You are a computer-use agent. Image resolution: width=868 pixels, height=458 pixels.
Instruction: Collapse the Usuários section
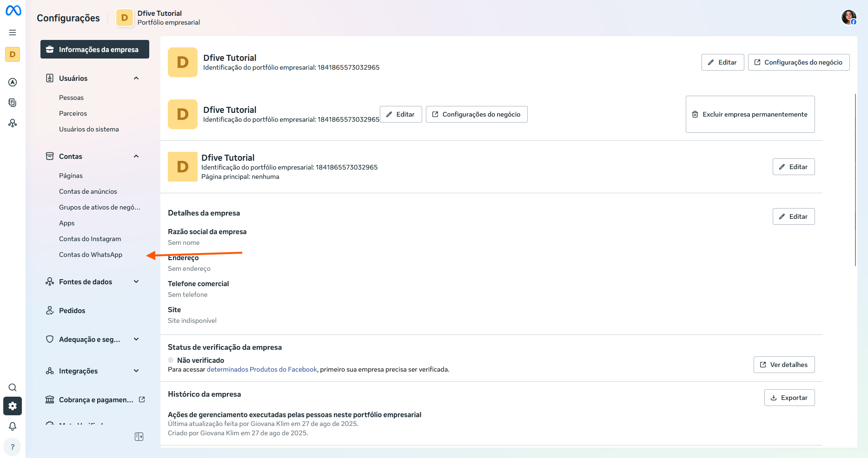[x=136, y=79]
